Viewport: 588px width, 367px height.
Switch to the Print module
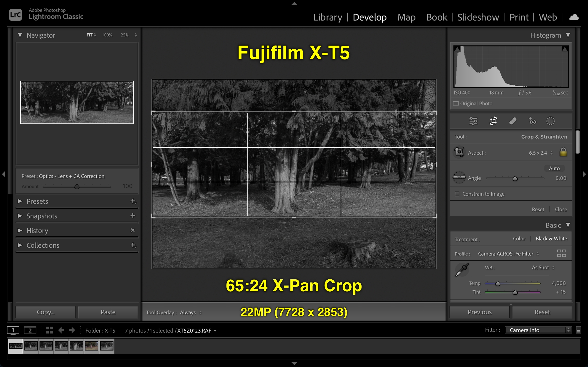pyautogui.click(x=519, y=17)
